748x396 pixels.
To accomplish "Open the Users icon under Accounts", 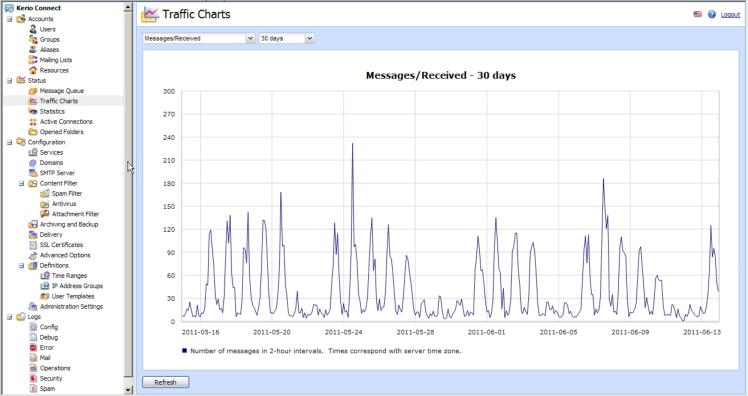I will point(33,29).
